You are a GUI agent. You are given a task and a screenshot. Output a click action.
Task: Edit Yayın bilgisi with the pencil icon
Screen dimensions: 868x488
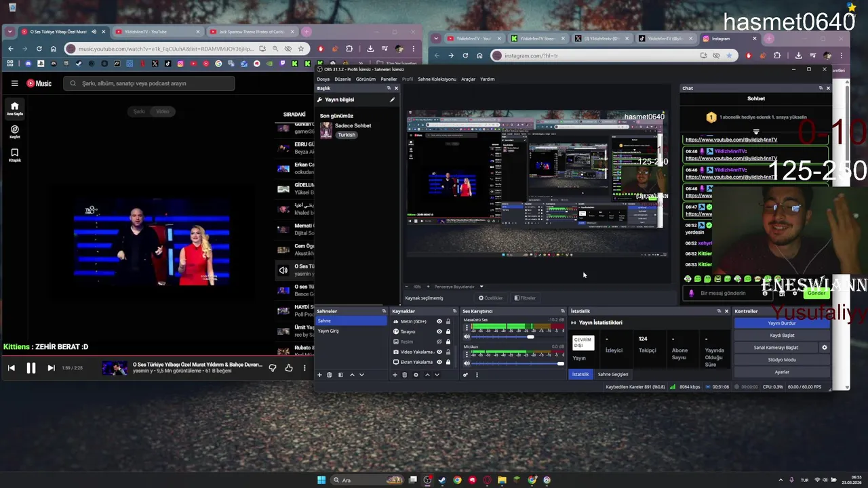[x=392, y=100]
